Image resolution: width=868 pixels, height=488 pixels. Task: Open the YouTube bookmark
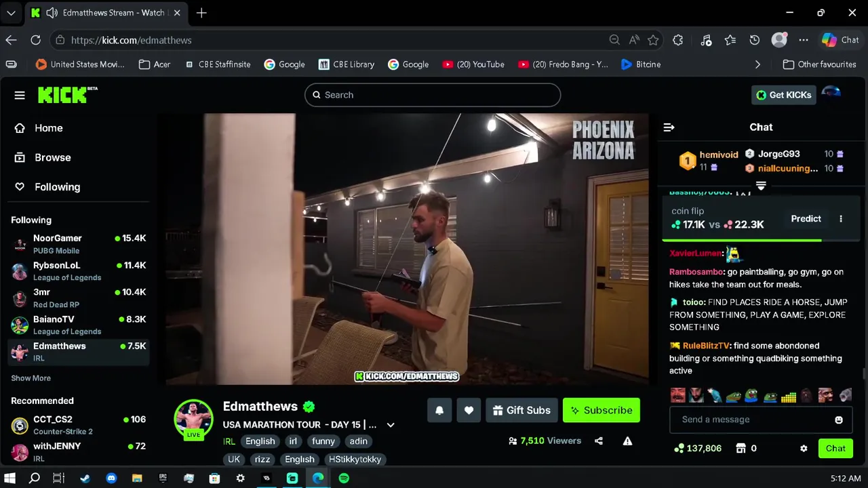coord(473,64)
